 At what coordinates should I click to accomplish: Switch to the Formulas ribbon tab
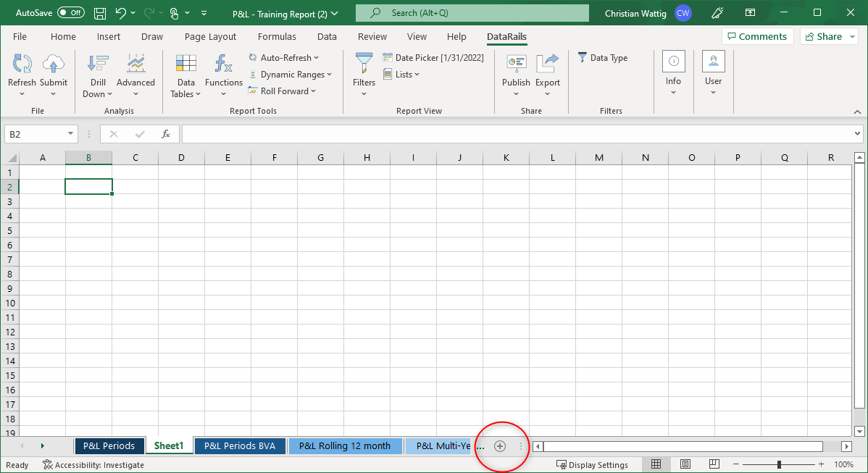coord(277,36)
